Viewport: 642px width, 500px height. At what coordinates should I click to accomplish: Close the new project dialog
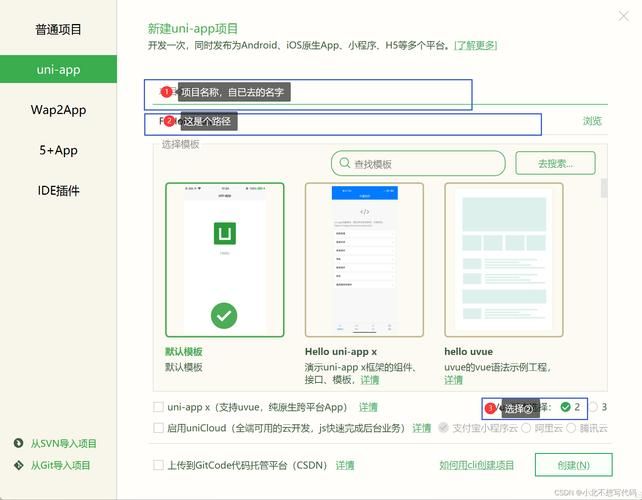(624, 16)
